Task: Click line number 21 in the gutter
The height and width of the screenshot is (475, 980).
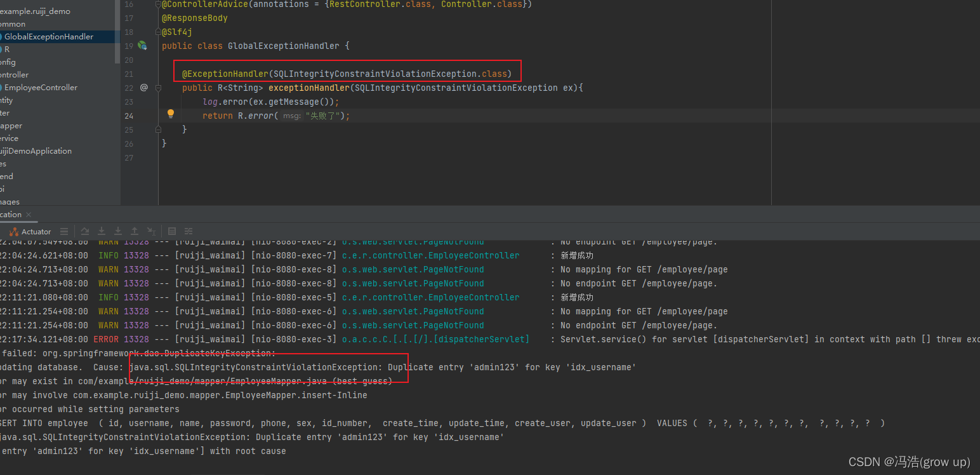Action: click(129, 74)
